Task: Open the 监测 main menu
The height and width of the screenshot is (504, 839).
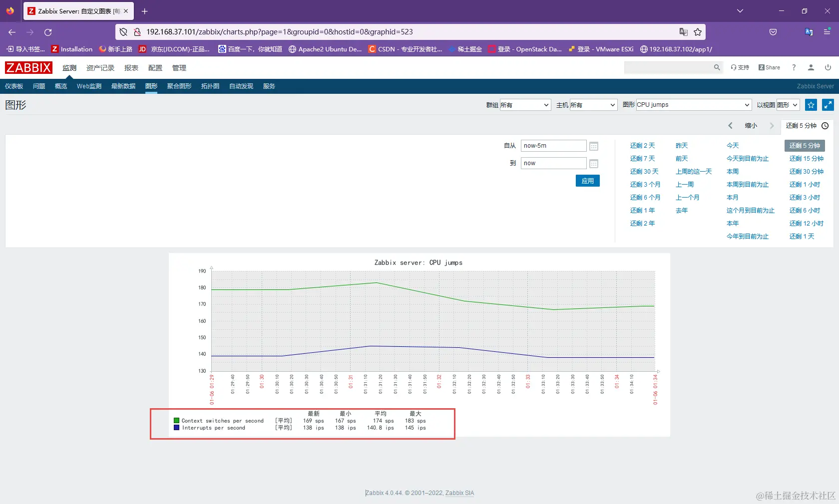Action: click(x=69, y=68)
